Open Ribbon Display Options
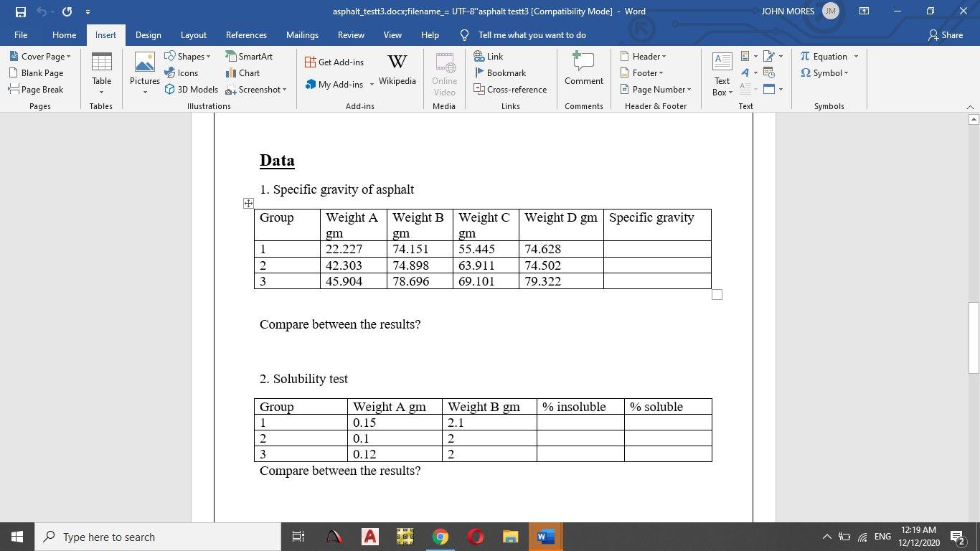 864,11
